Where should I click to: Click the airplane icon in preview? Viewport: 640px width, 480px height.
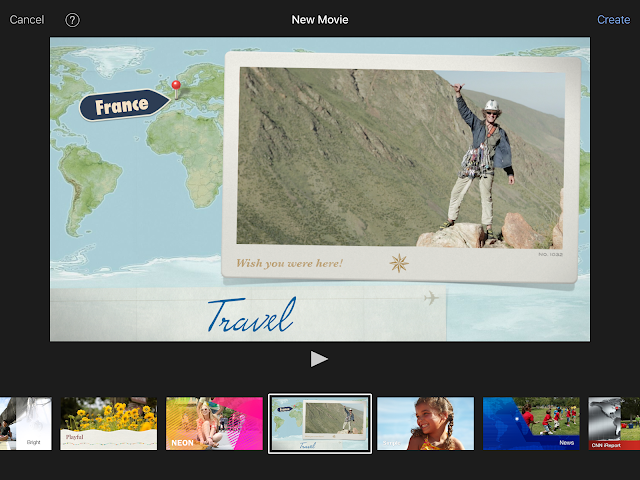[431, 298]
